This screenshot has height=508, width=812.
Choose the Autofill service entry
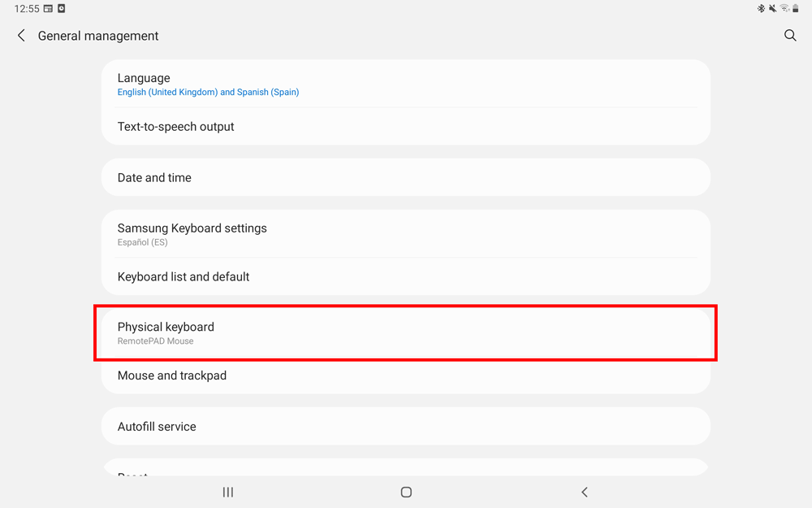[406, 426]
